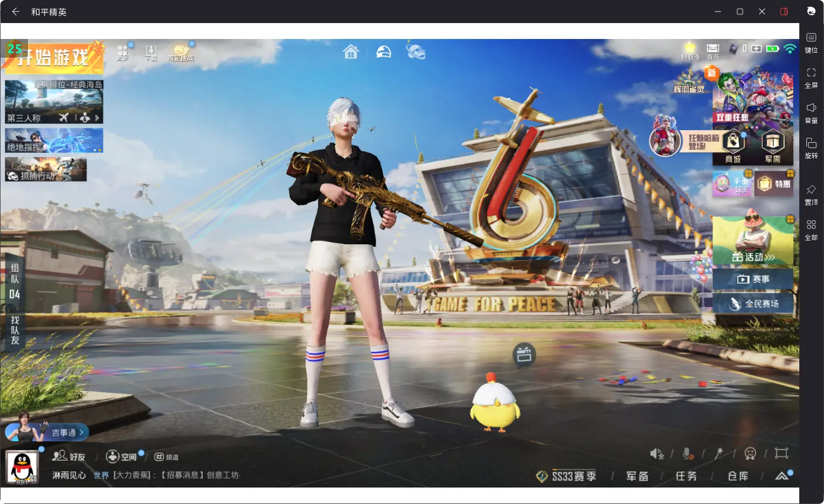Go to the home lobby house icon

click(x=350, y=52)
